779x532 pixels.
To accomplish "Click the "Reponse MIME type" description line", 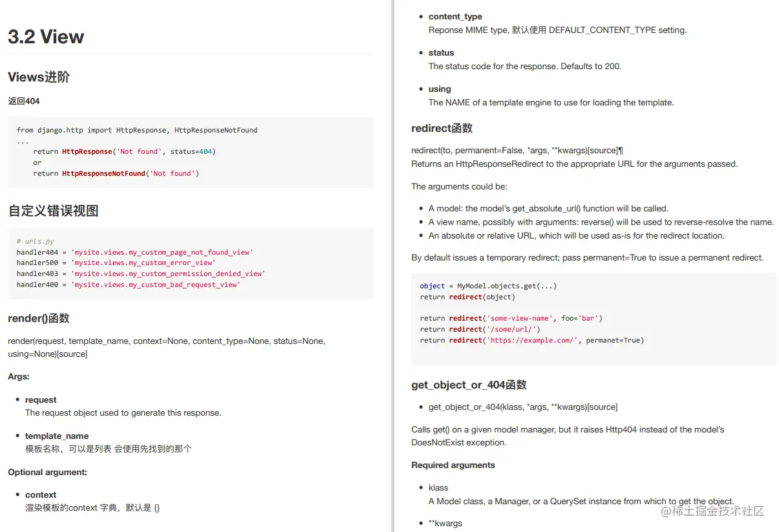I will pos(558,30).
